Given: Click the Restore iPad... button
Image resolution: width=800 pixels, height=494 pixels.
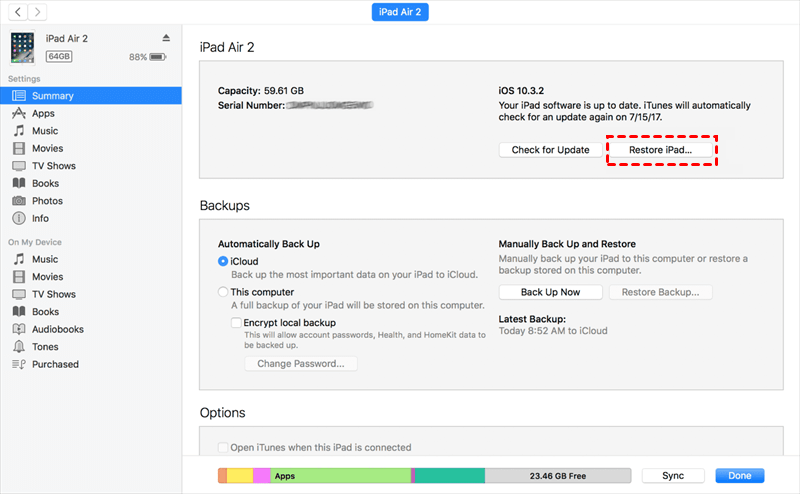Looking at the screenshot, I should [662, 150].
